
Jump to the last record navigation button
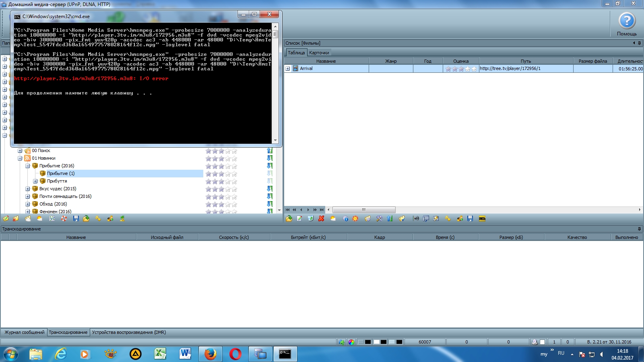point(322,210)
